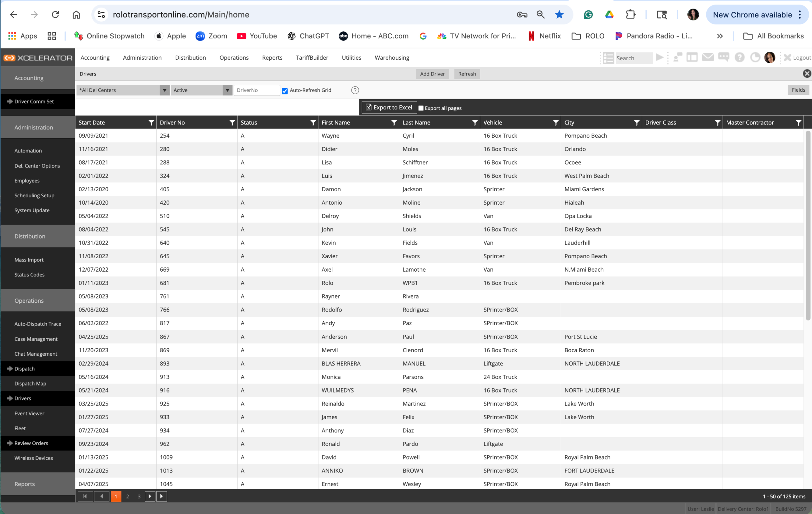
Task: Open the Fields button
Action: click(798, 90)
